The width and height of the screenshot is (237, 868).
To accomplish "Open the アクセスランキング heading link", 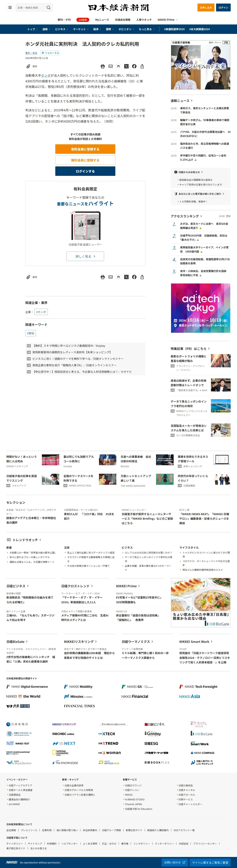I will pos(186,216).
